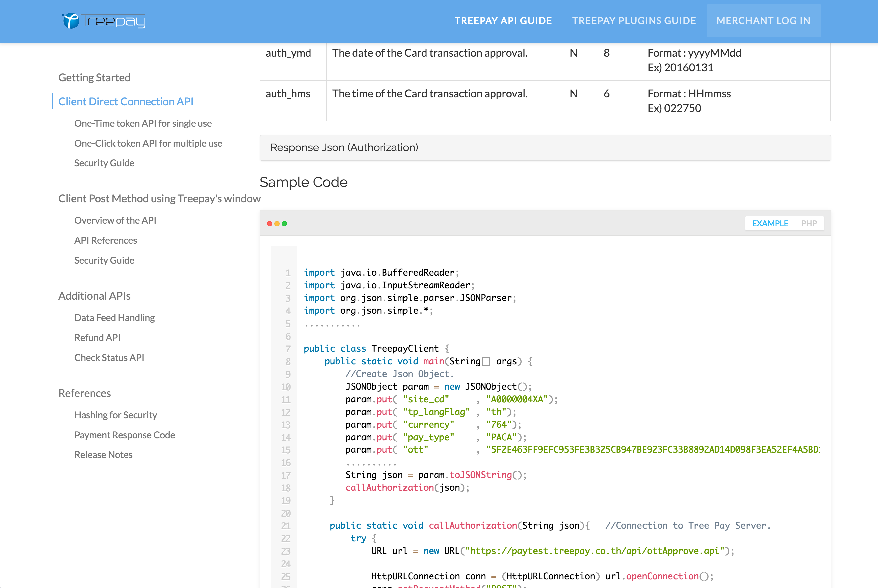Open the Payment Response Code page
This screenshot has height=588, width=878.
pyautogui.click(x=125, y=434)
